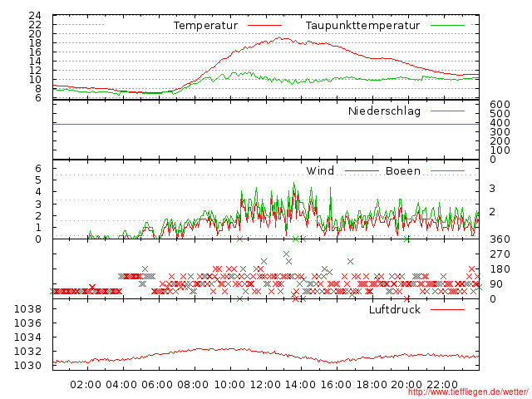Click the 14:00 time axis label
This screenshot has width=532, height=399.
[x=300, y=385]
